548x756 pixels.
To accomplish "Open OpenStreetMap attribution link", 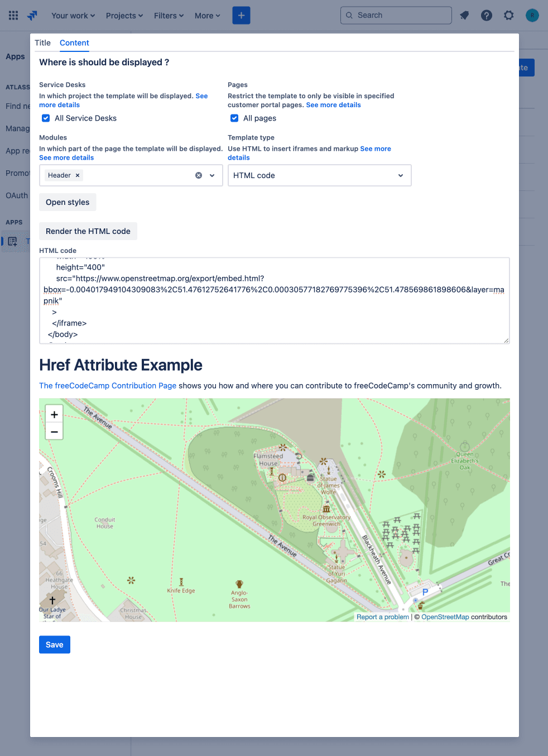I will pyautogui.click(x=445, y=617).
